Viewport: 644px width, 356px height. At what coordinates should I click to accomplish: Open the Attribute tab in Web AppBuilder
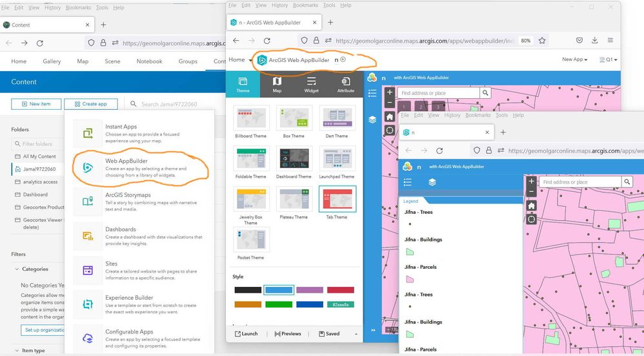(346, 84)
